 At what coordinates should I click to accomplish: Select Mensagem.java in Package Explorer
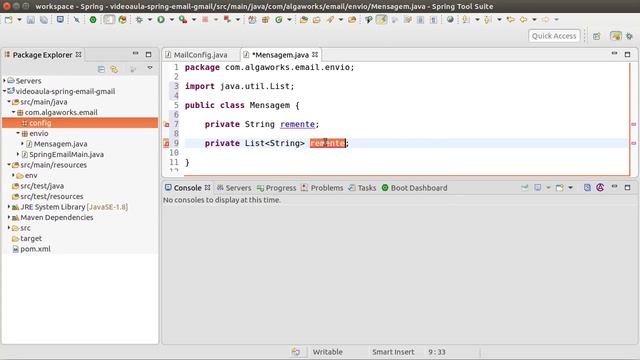coord(60,144)
